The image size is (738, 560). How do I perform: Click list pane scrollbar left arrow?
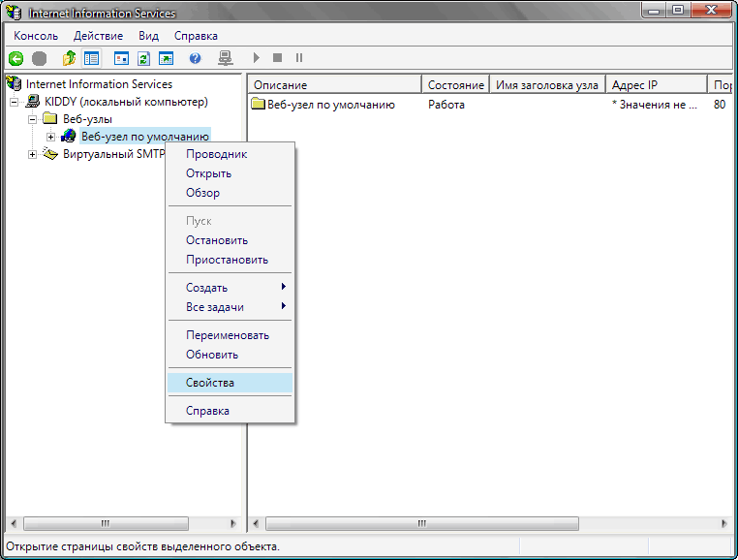point(256,523)
